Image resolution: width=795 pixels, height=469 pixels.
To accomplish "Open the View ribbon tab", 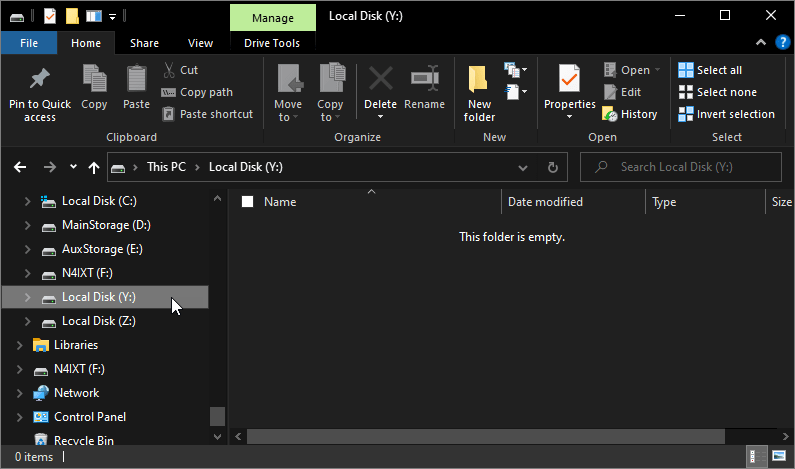I will [x=200, y=43].
